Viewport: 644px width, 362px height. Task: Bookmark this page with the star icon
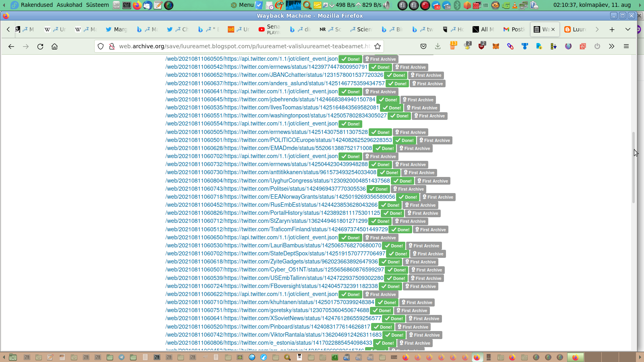pos(378,46)
